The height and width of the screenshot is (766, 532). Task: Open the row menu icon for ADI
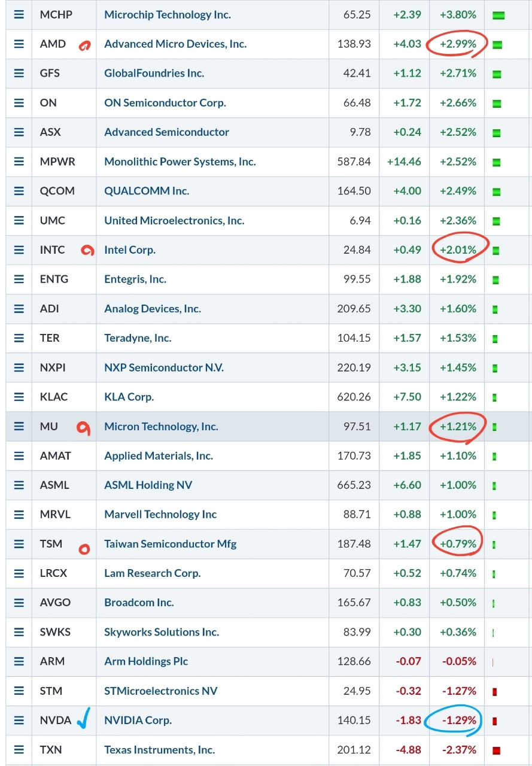(19, 309)
